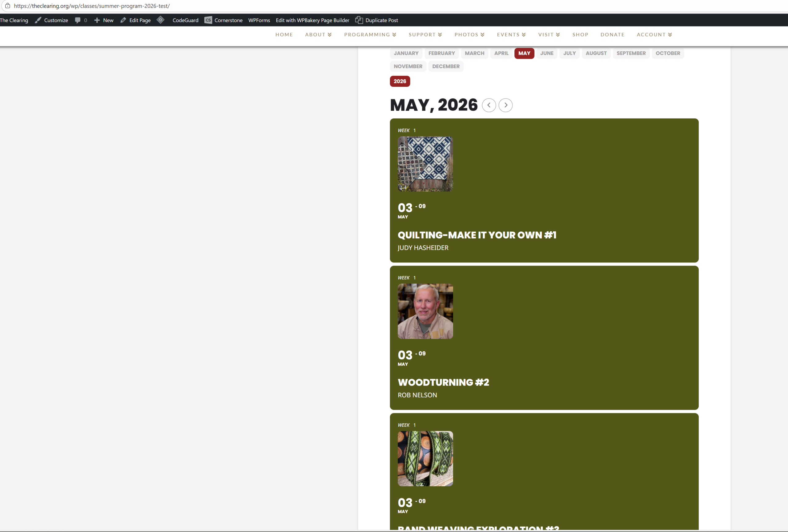Click the Rob Nelson portrait thumbnail
This screenshot has height=532, width=788.
(425, 311)
